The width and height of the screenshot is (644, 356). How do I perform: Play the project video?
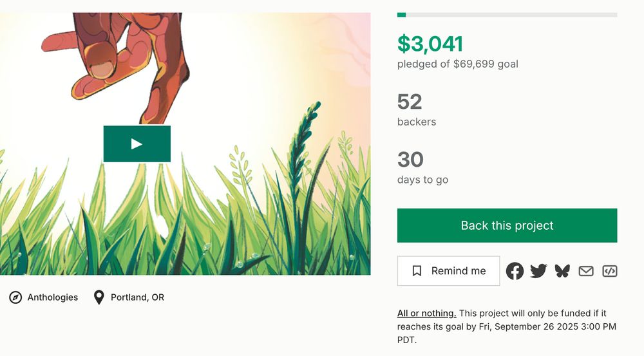click(137, 144)
